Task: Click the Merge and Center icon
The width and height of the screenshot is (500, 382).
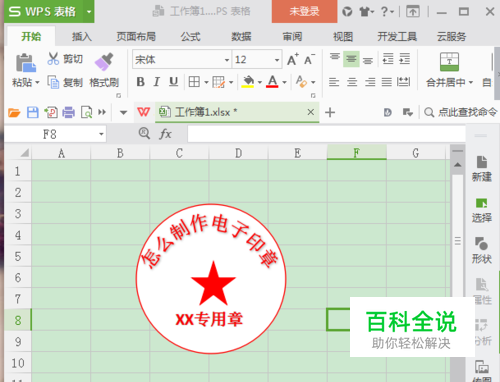Action: coord(449,62)
